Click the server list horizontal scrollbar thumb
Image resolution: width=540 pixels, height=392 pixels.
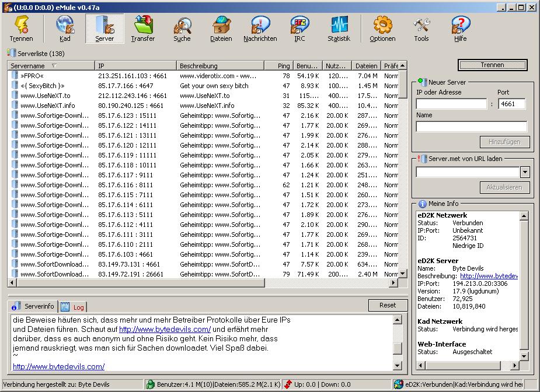(x=141, y=283)
